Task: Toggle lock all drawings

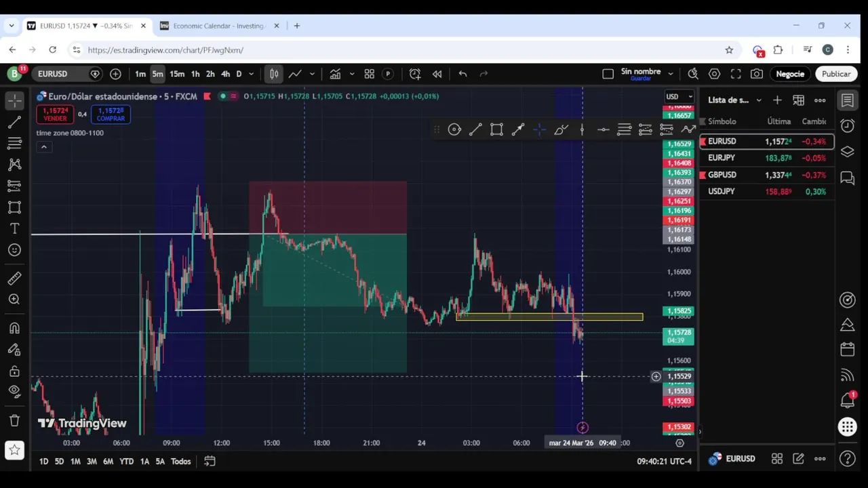Action: [x=14, y=371]
